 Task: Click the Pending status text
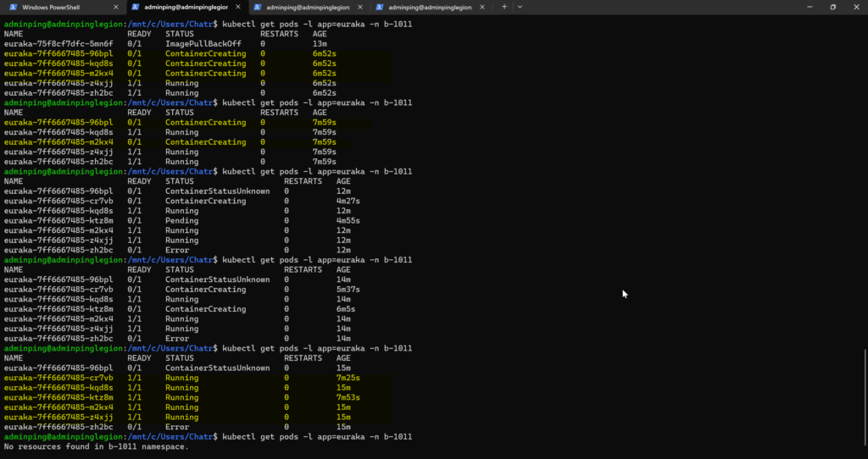pyautogui.click(x=181, y=221)
